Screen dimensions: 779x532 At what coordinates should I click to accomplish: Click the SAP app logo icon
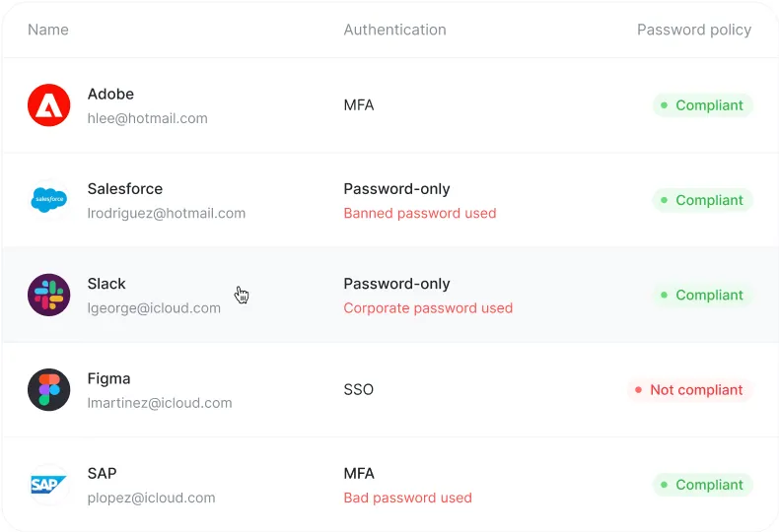click(48, 485)
